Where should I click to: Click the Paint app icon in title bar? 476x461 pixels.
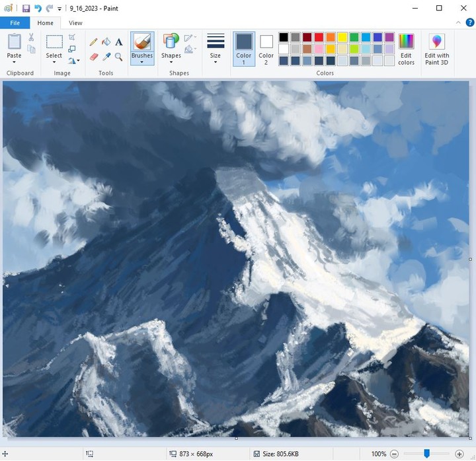point(8,8)
